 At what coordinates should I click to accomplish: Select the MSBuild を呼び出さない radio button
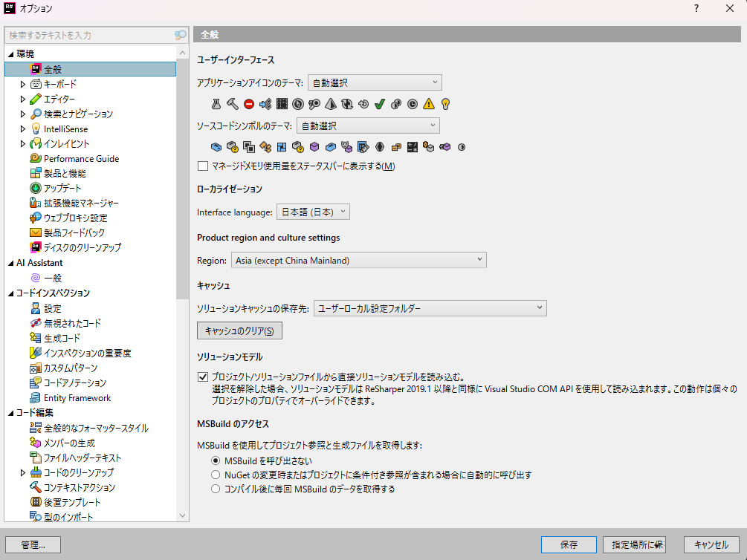216,461
